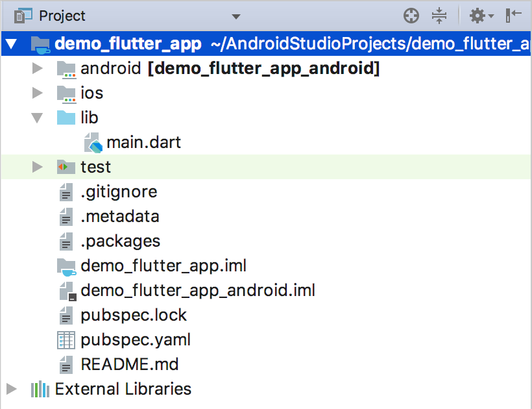The image size is (532, 409).
Task: Click the pubspec.yaml table icon
Action: click(x=66, y=340)
